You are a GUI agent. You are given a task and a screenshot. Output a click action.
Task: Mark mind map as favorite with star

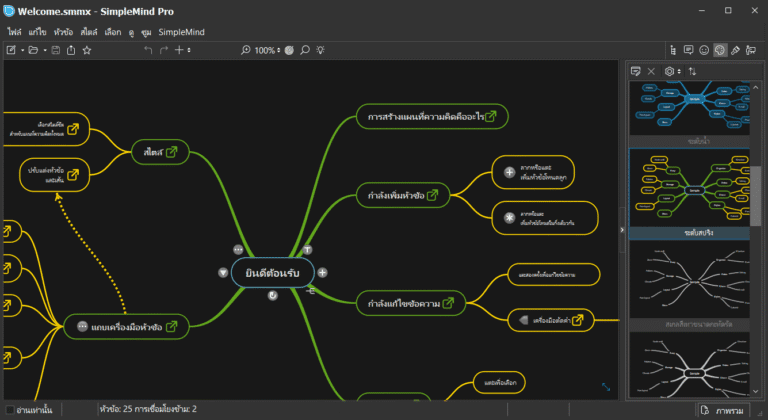87,50
